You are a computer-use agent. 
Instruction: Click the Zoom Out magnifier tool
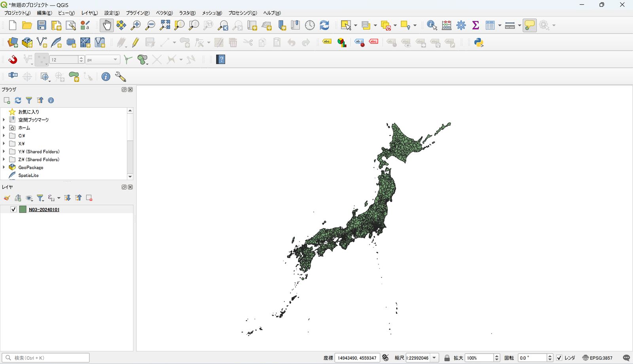coord(150,25)
